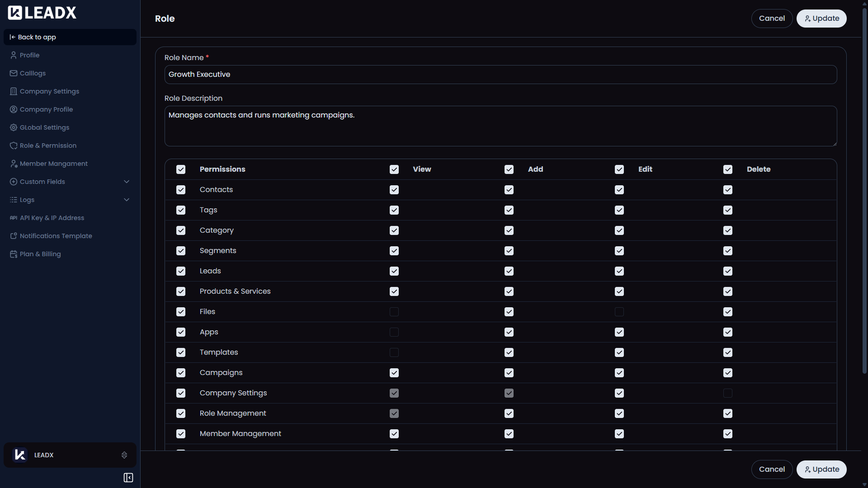Click Cancel at the bottom

pyautogui.click(x=772, y=469)
